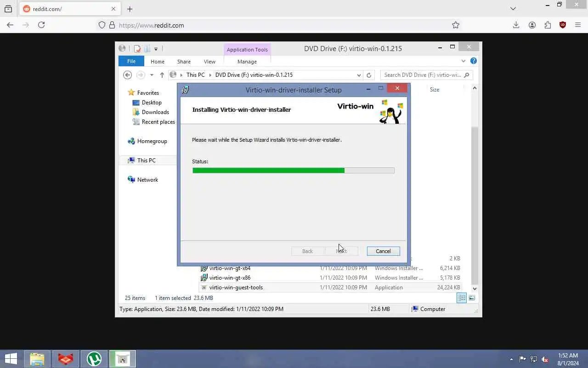Switch to Large icons view layout icon
The height and width of the screenshot is (368, 588).
click(472, 298)
